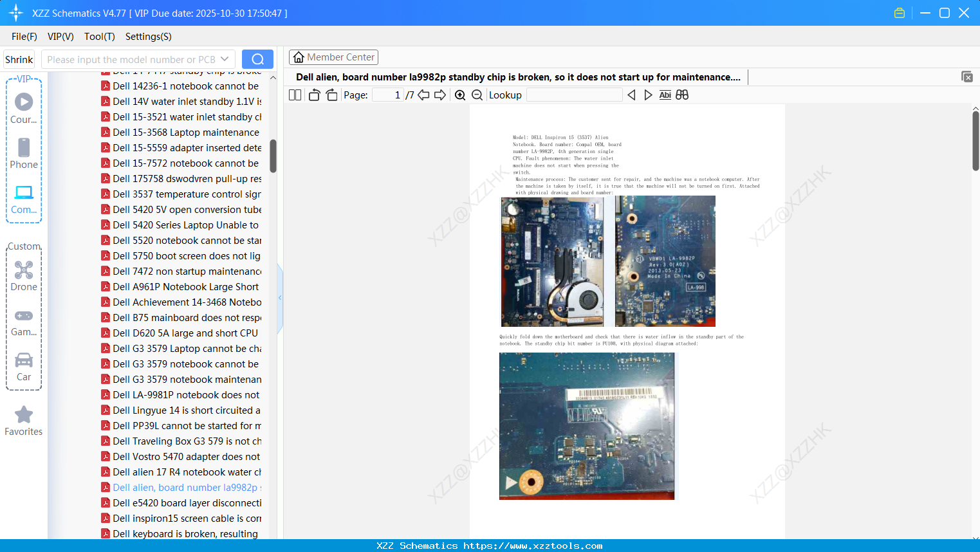Viewport: 980px width, 552px height.
Task: Open 'Dell Vostro 5470 adapter does not'
Action: pyautogui.click(x=181, y=457)
